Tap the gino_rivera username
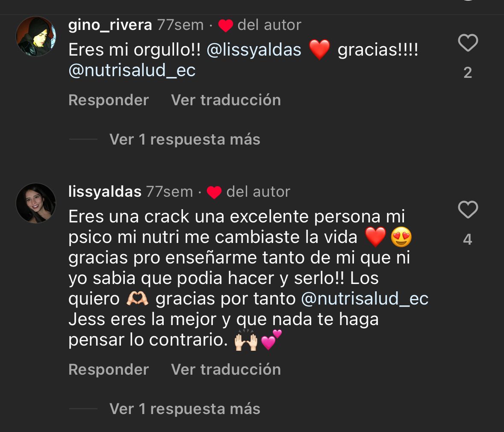 (110, 25)
